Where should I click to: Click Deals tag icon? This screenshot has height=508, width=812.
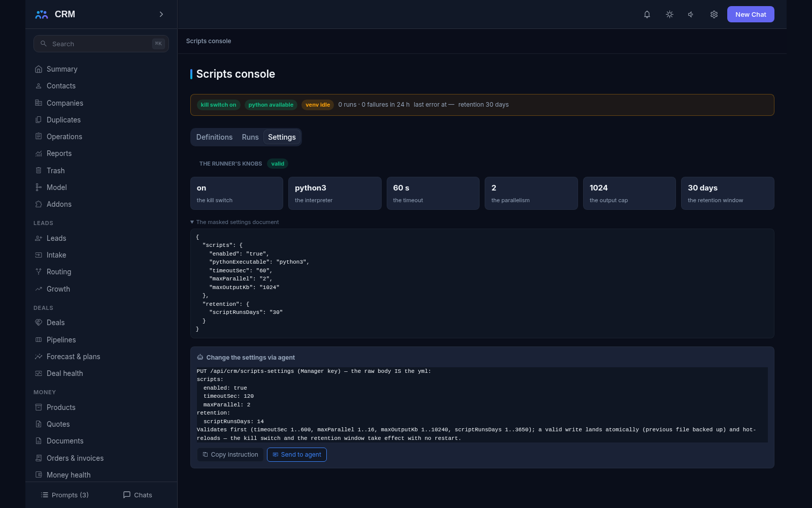[x=39, y=323]
